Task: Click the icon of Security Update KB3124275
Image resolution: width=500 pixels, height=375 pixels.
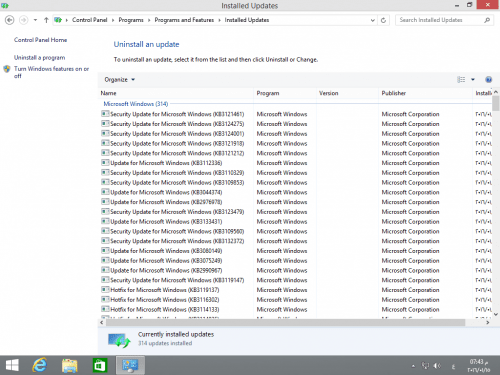Action: 105,124
